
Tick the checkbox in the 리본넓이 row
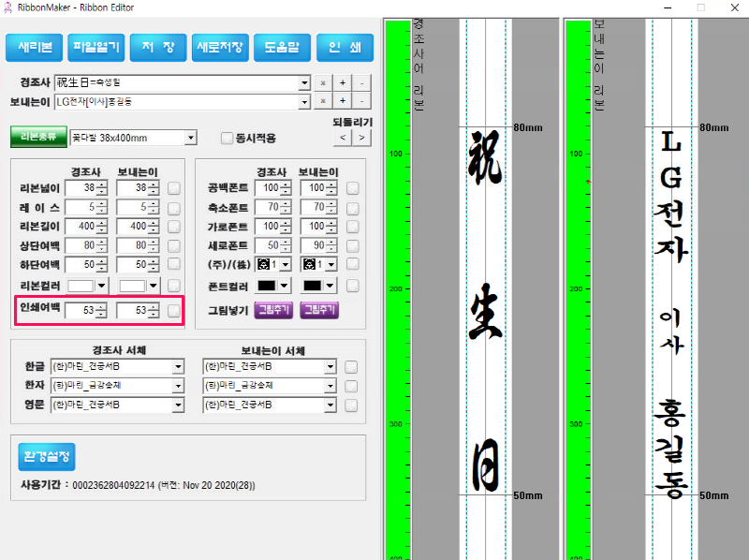(x=174, y=188)
